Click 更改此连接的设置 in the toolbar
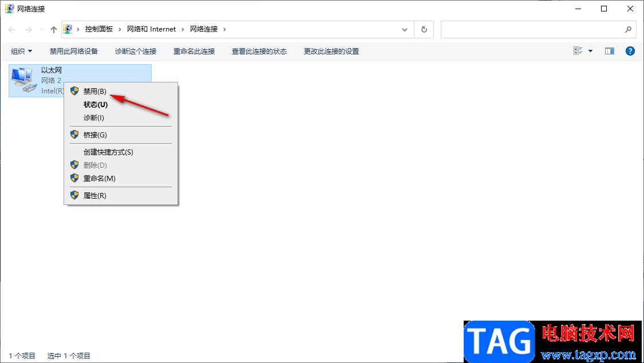 pyautogui.click(x=331, y=52)
